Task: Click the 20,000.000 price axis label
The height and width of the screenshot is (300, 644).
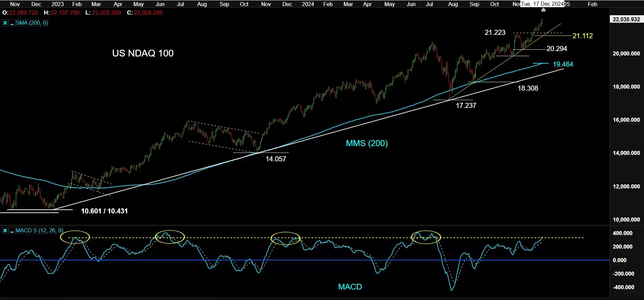Action: tap(626, 53)
